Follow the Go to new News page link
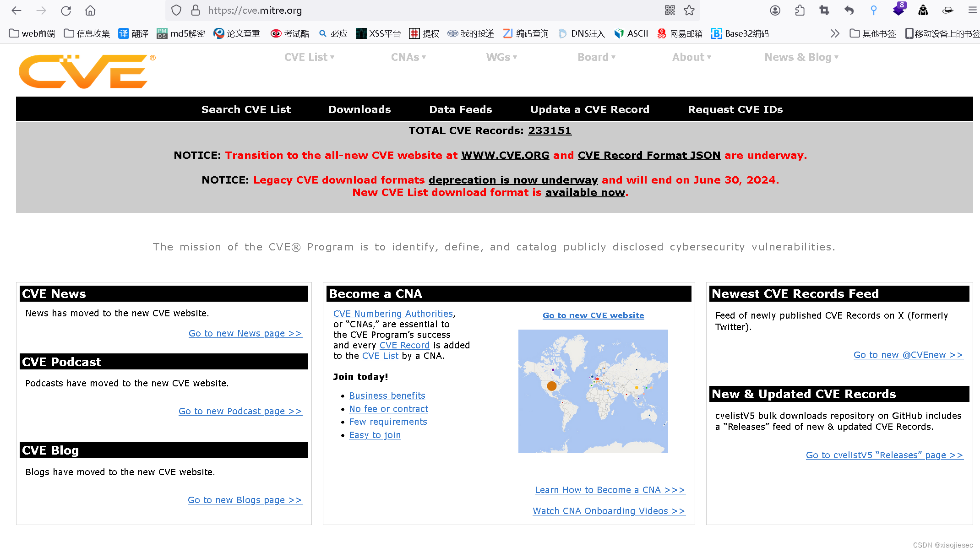980x553 pixels. pos(245,333)
